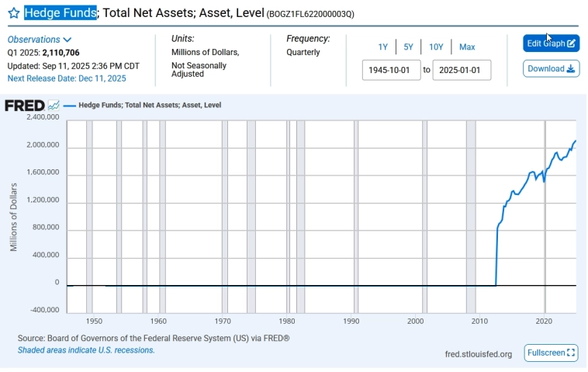Select the 1Y time range
The height and width of the screenshot is (372, 588).
[382, 47]
